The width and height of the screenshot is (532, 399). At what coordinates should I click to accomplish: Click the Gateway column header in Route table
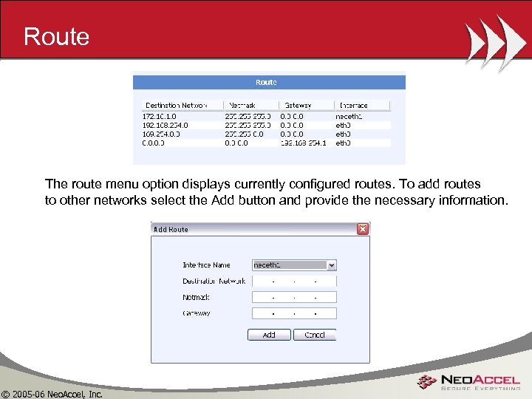pos(307,106)
